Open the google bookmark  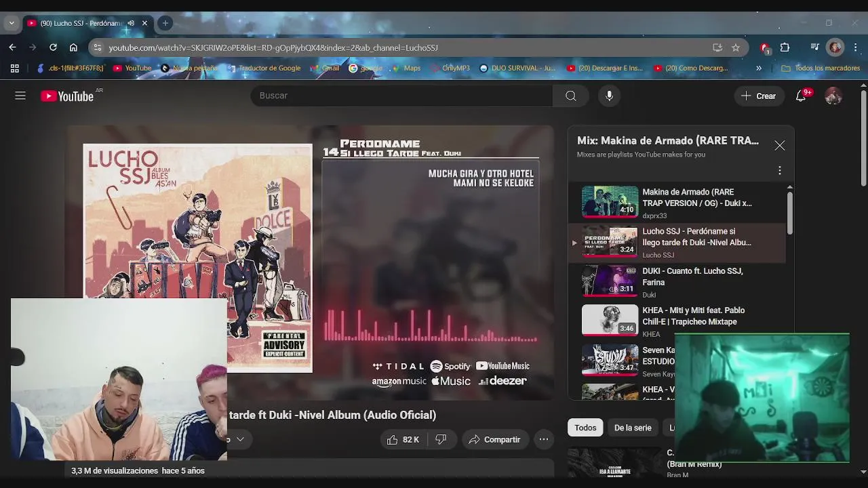coord(366,68)
